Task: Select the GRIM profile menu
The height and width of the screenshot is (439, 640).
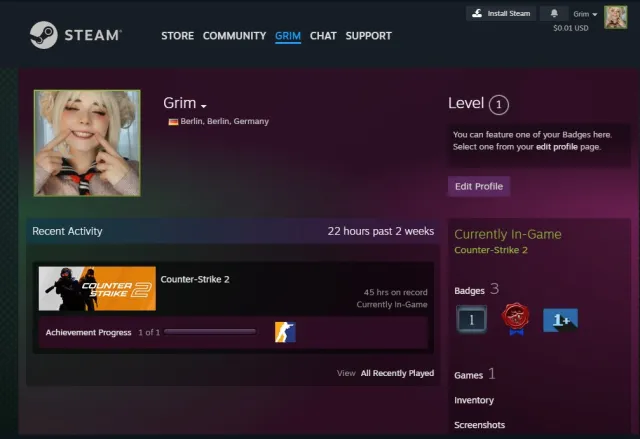Action: [x=288, y=36]
